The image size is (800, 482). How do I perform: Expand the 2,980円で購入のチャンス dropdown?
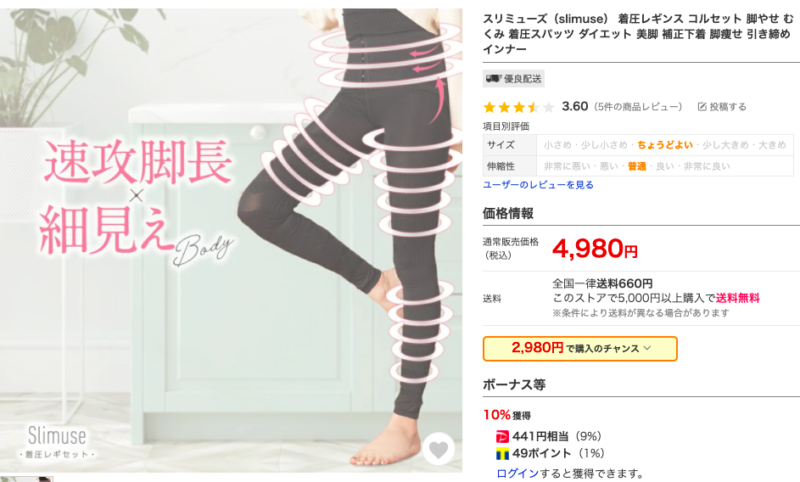580,348
